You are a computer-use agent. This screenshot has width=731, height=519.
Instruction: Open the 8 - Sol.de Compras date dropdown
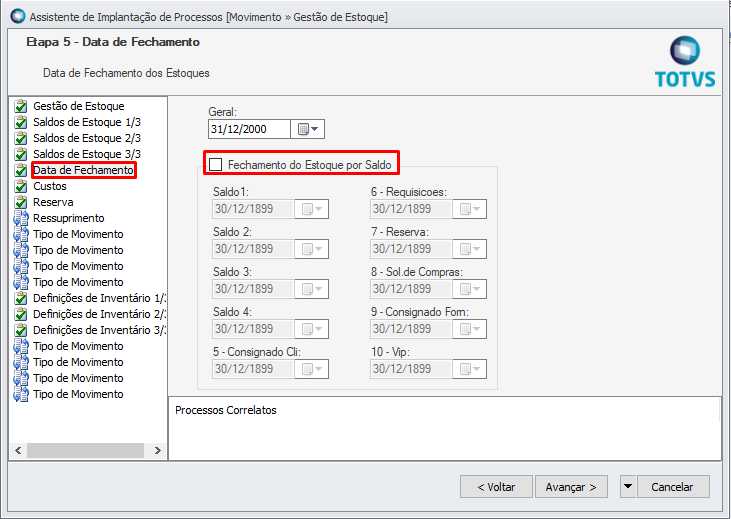coord(470,289)
